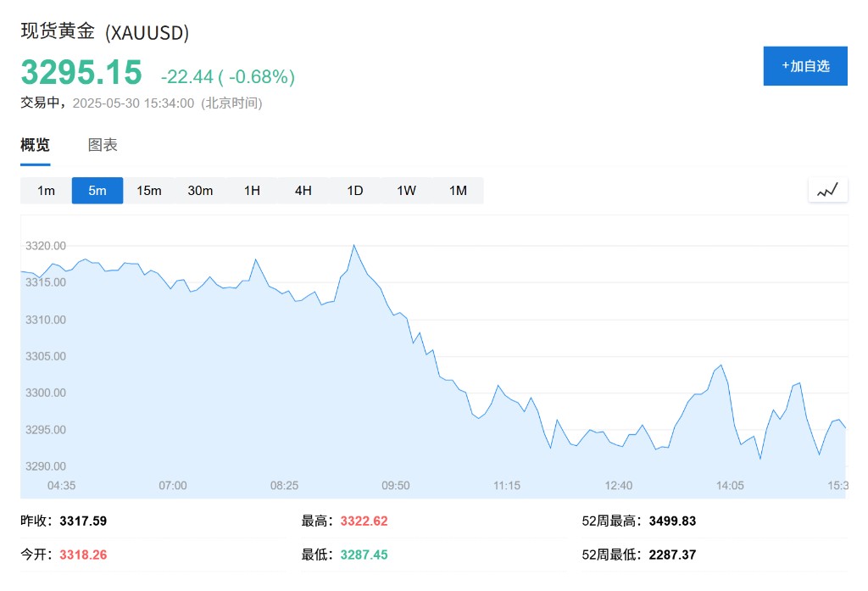Switch to the 概览 tab
This screenshot has height=591, width=868.
(x=36, y=145)
